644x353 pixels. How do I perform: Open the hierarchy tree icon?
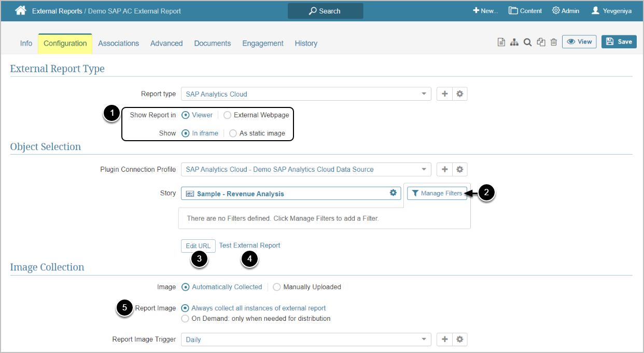pyautogui.click(x=514, y=43)
